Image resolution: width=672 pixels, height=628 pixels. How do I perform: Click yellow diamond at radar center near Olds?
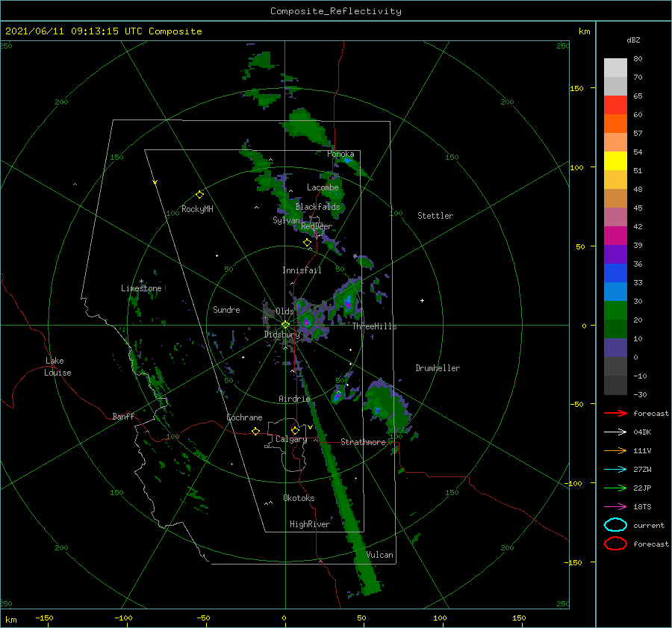pyautogui.click(x=285, y=325)
